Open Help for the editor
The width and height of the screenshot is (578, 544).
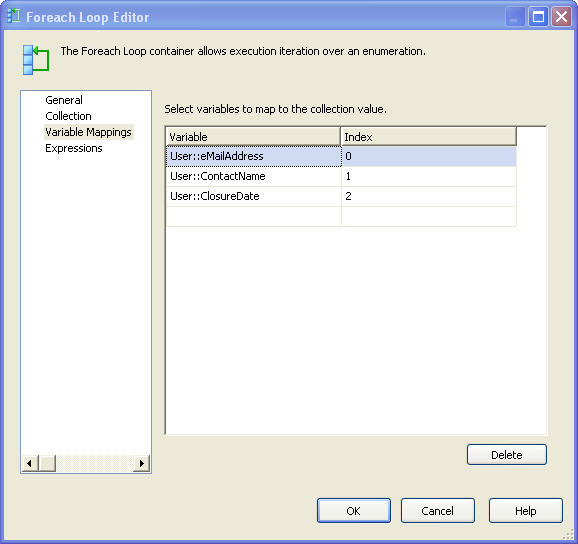click(x=526, y=511)
